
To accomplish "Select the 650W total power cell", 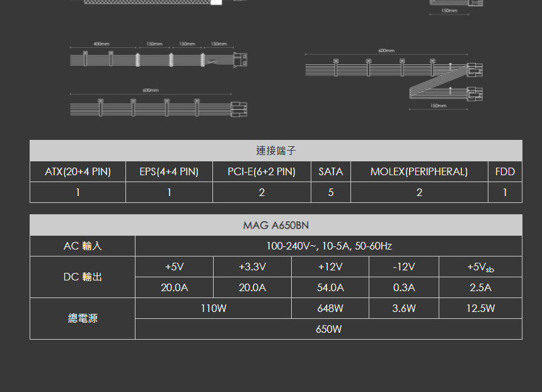I will click(329, 329).
